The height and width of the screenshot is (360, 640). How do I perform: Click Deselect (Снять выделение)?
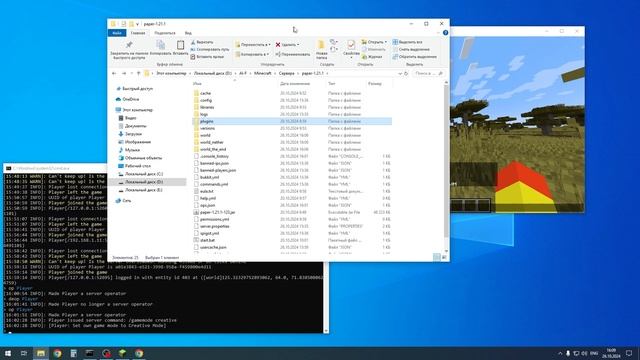[411, 49]
